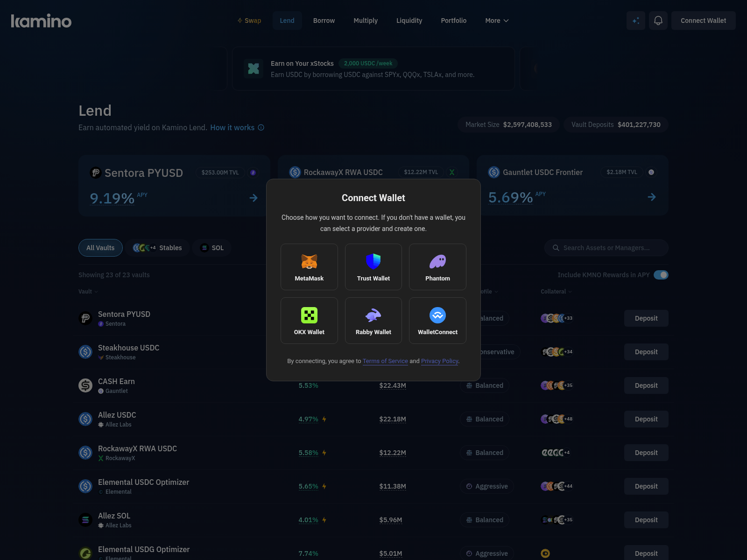This screenshot has width=747, height=560.
Task: Toggle Include KMNO Rewards in APY
Action: click(661, 275)
